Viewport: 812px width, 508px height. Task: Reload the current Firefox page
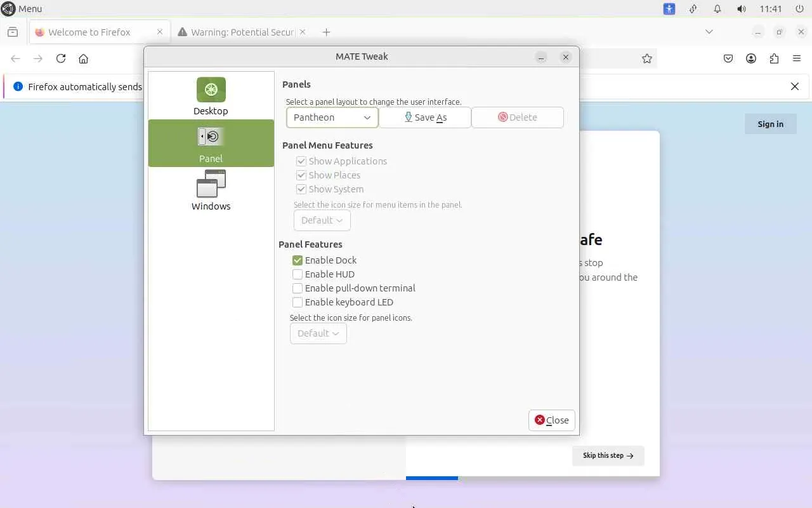point(61,58)
